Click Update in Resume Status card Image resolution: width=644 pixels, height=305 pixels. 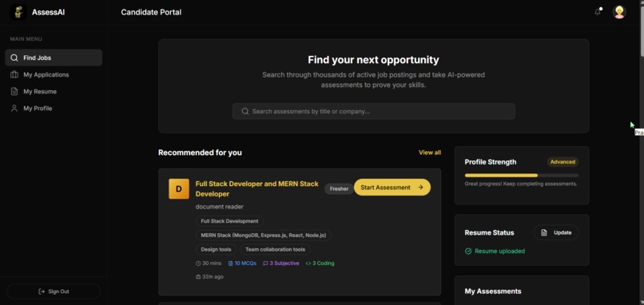pos(556,233)
